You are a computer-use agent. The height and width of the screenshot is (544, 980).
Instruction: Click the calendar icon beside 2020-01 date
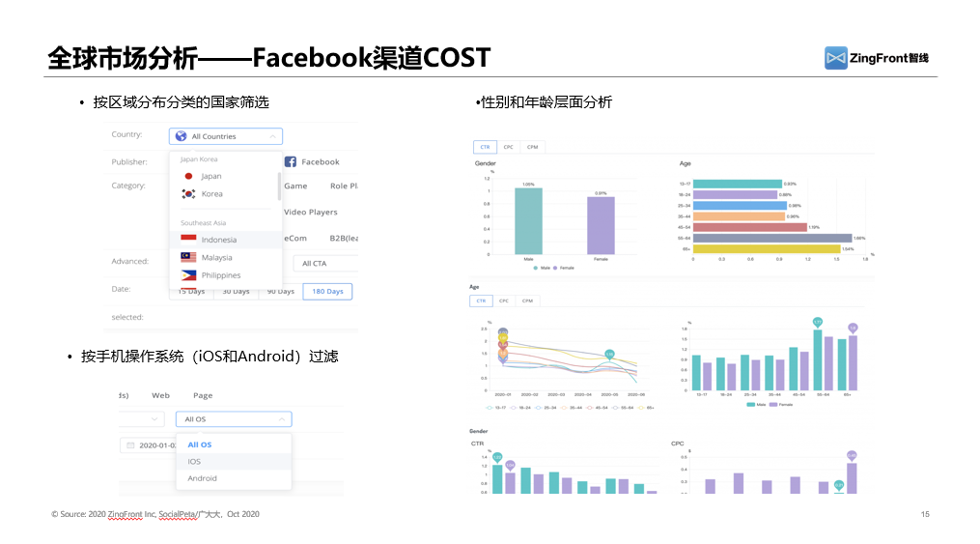[130, 445]
